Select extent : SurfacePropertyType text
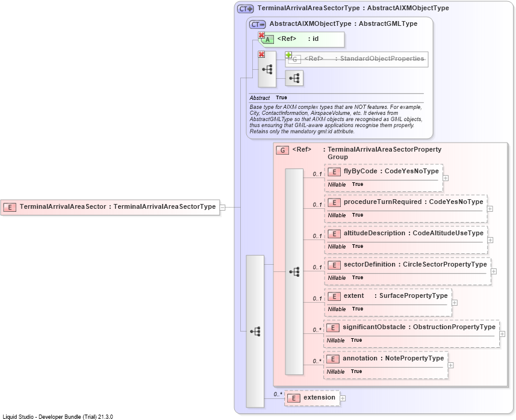 396,295
